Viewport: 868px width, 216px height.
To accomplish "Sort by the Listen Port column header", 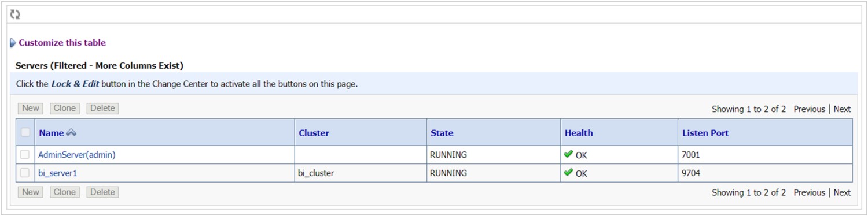I will [x=705, y=133].
